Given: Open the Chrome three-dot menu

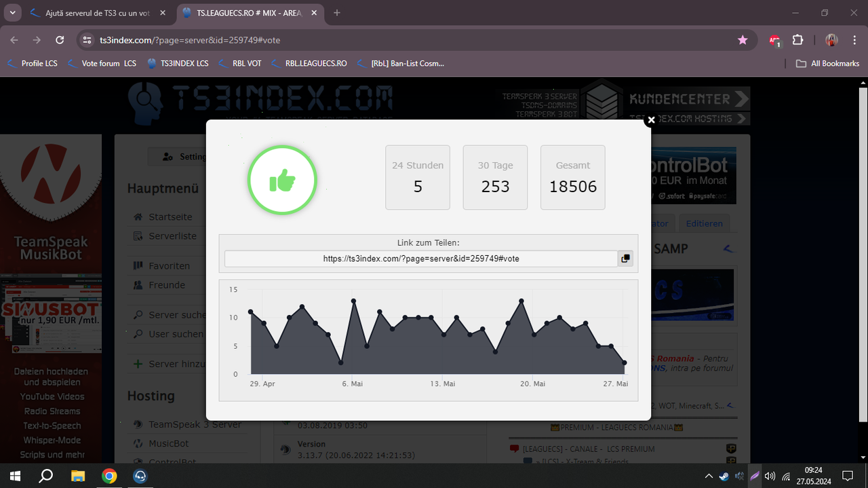Looking at the screenshot, I should click(x=854, y=40).
